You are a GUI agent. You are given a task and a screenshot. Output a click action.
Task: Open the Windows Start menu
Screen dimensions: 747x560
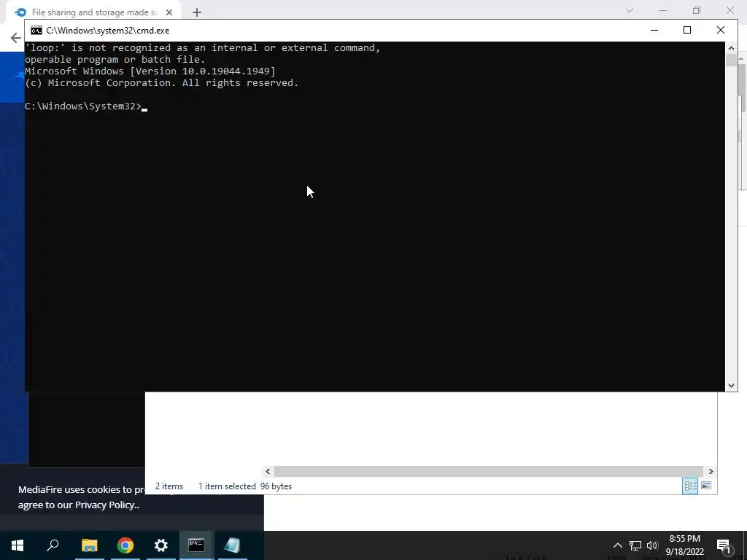point(18,545)
